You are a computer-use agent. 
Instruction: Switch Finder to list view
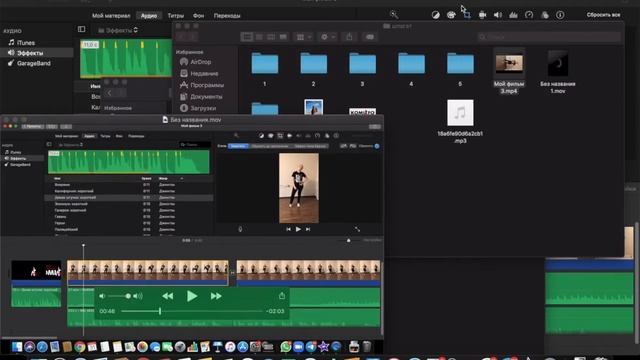(259, 37)
